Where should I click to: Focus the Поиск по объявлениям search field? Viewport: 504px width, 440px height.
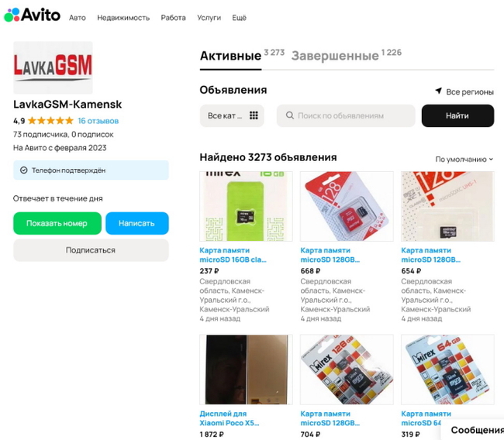[x=346, y=115]
